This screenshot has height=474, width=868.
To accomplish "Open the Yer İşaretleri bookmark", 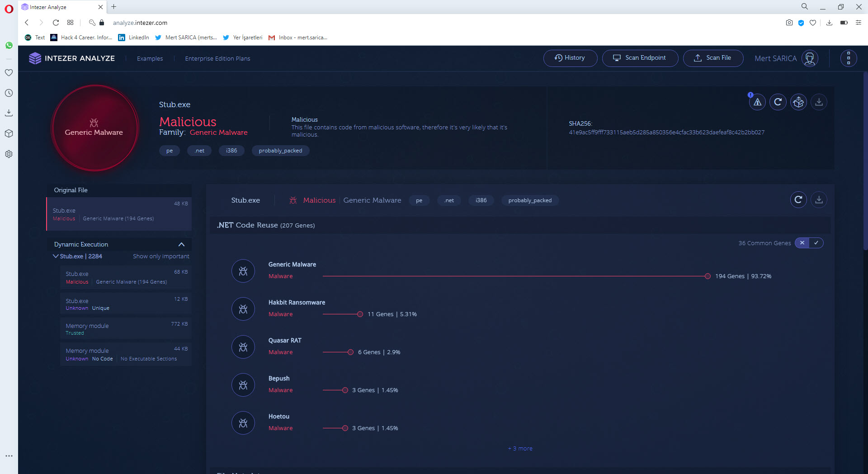I will (x=243, y=38).
